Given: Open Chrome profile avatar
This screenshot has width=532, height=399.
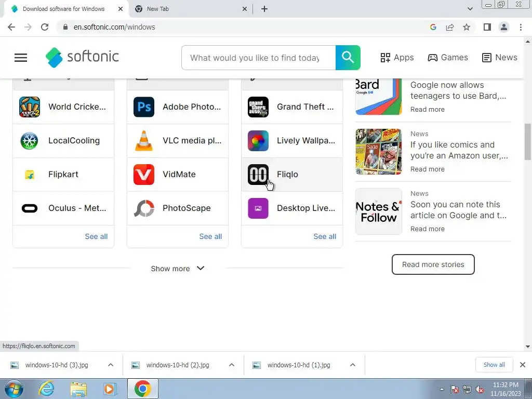Looking at the screenshot, I should click(x=504, y=27).
